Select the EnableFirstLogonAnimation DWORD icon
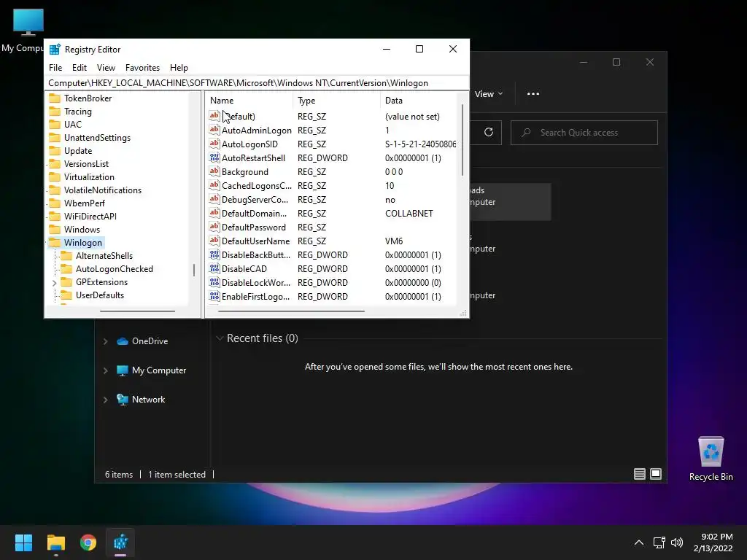The height and width of the screenshot is (560, 747). (x=214, y=296)
